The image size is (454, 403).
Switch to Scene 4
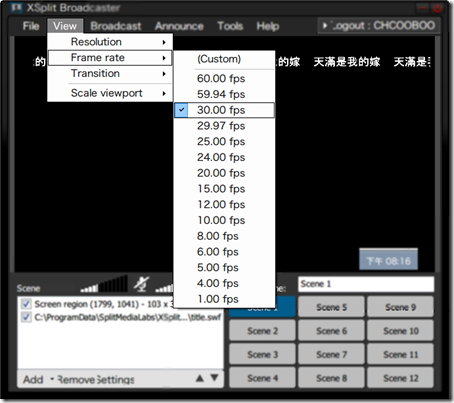262,378
